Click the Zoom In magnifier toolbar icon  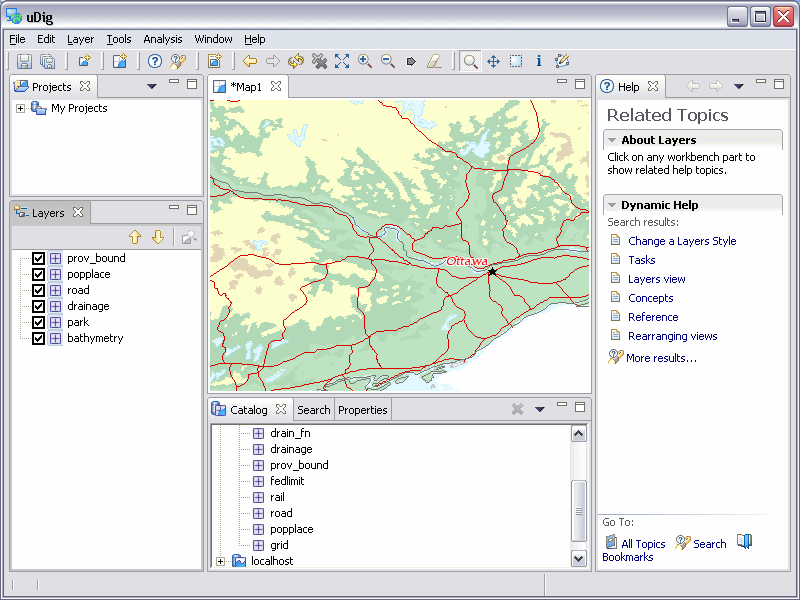(x=365, y=61)
